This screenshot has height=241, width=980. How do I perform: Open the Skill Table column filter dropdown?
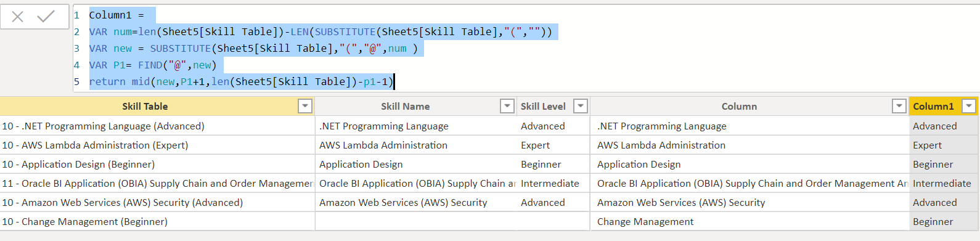coord(305,106)
